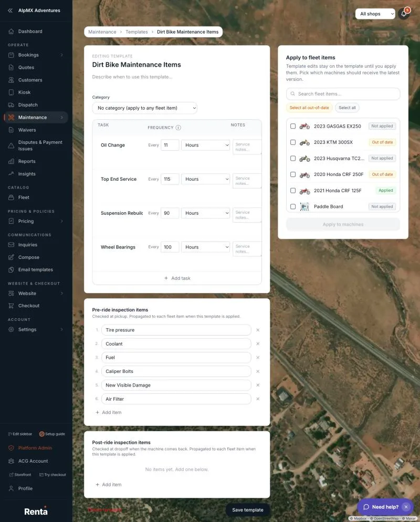This screenshot has height=522, width=420.
Task: Check the 2023 Husqvarna TC2 item
Action: 293,159
